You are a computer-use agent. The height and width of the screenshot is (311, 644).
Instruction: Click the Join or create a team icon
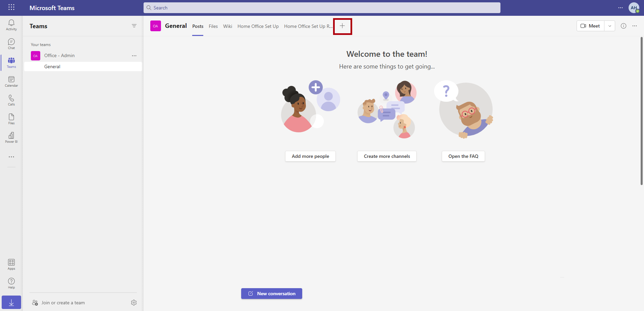coord(35,303)
